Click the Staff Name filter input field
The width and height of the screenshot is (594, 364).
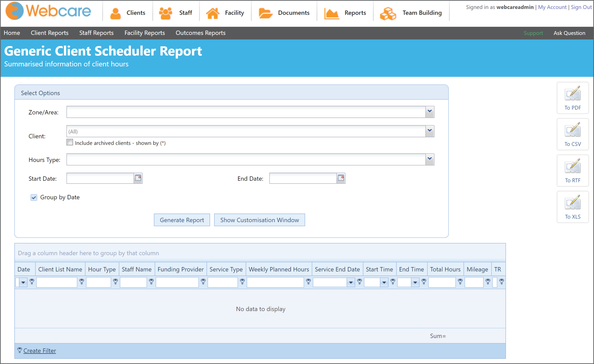pyautogui.click(x=133, y=282)
